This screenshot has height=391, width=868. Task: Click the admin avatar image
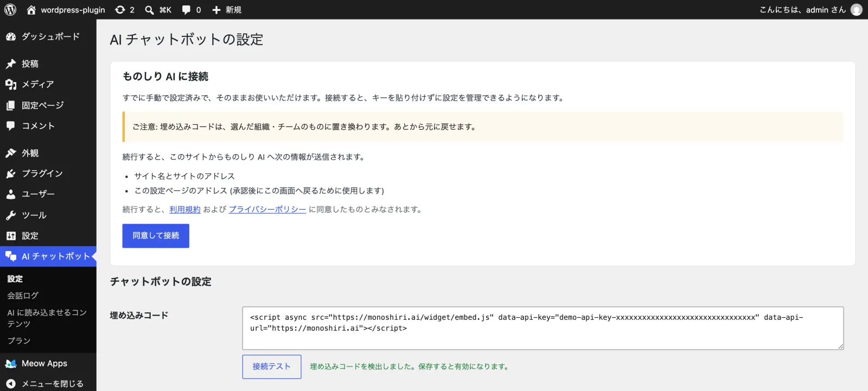857,10
